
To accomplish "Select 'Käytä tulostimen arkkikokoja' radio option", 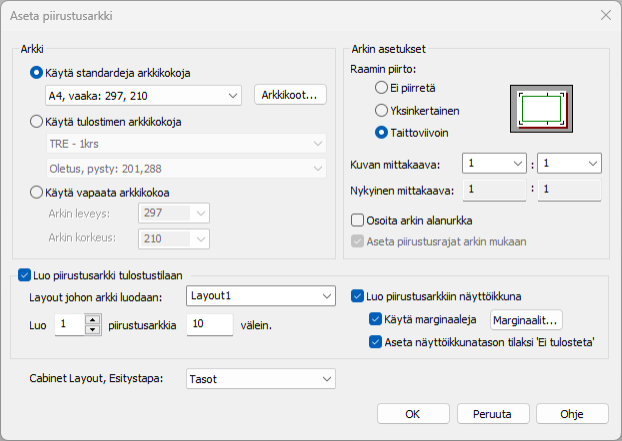I will point(37,122).
